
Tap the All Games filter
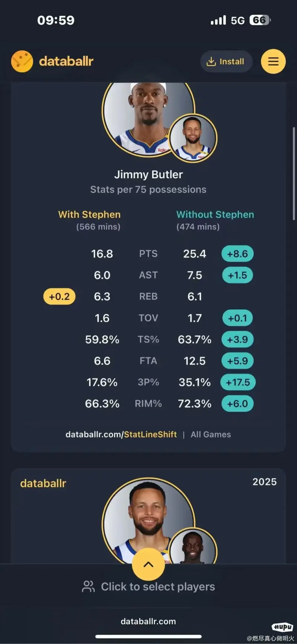point(211,434)
